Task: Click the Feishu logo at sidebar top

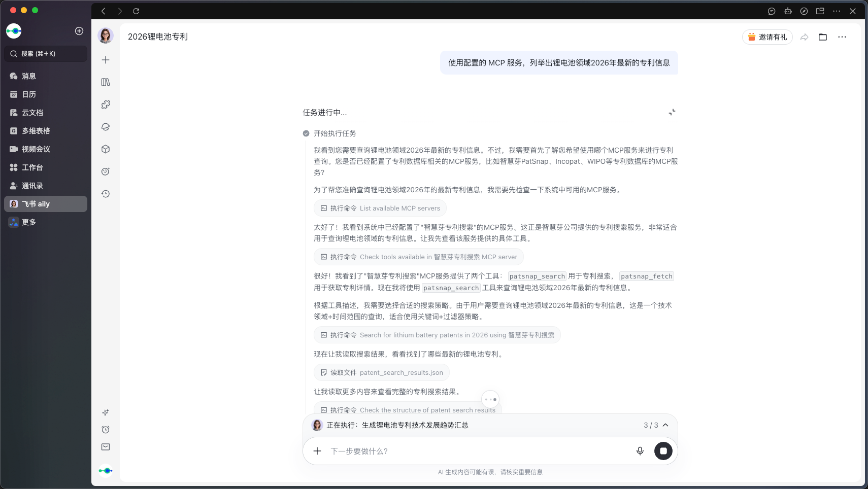Action: click(14, 31)
